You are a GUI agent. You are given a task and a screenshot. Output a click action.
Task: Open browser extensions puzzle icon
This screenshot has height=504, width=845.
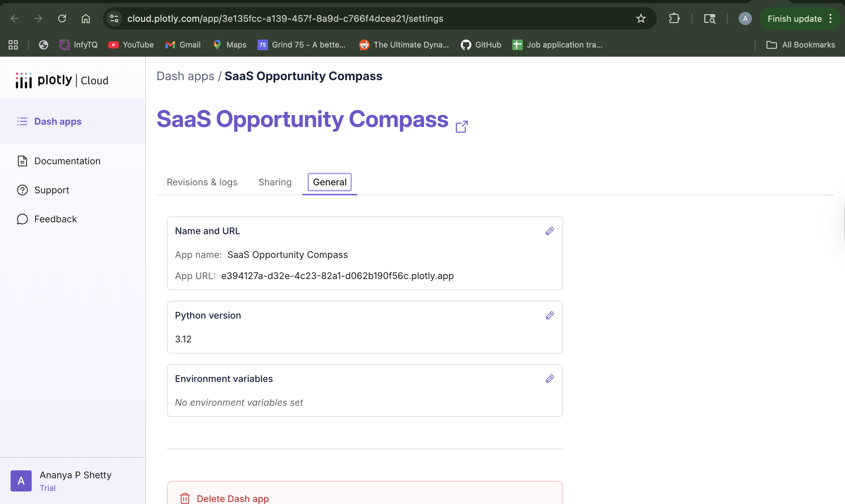tap(674, 18)
